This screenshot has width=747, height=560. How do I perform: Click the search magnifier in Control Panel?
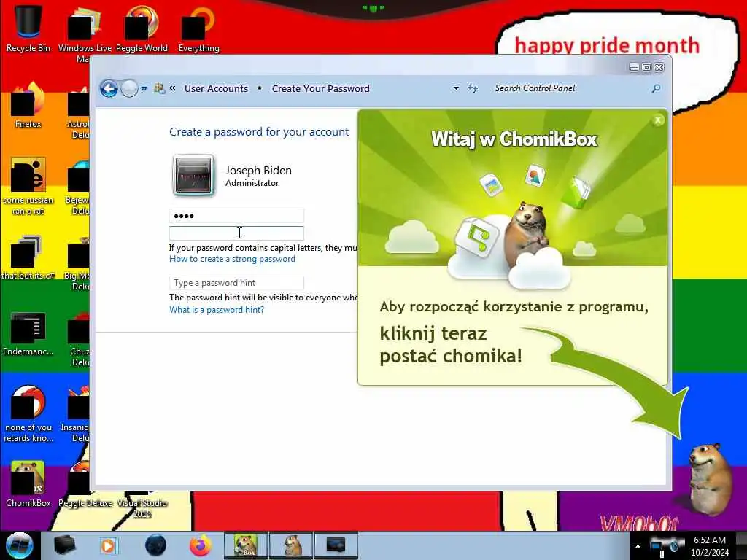656,88
